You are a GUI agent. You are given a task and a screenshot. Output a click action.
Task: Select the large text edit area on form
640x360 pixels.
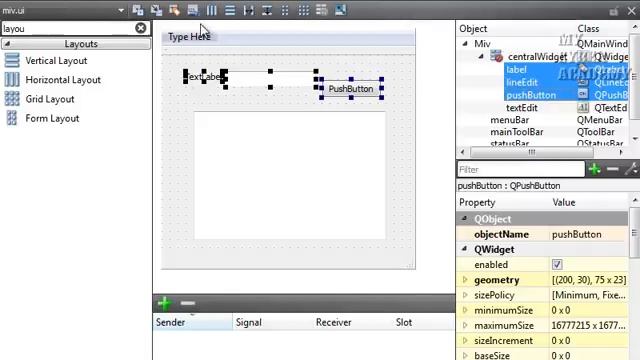coord(289,175)
